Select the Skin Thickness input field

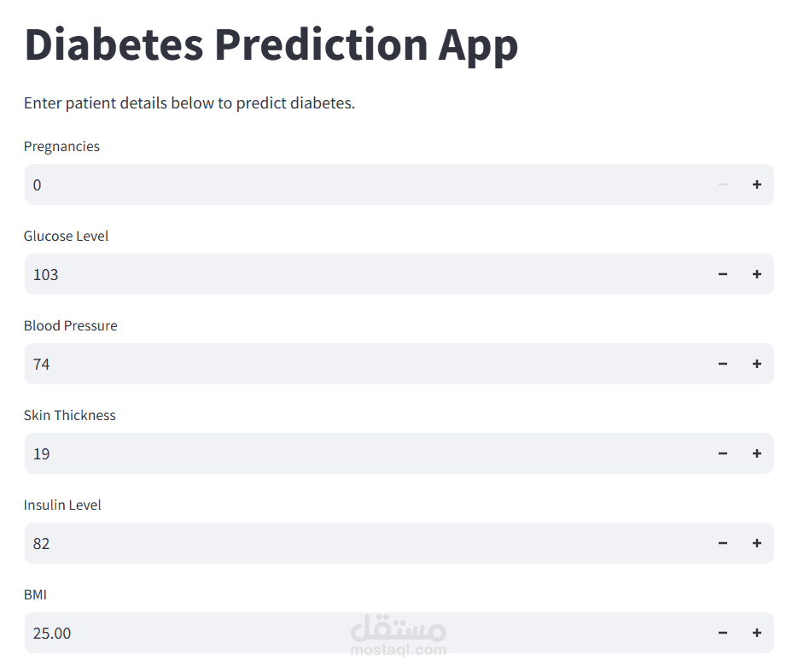[x=341, y=453]
